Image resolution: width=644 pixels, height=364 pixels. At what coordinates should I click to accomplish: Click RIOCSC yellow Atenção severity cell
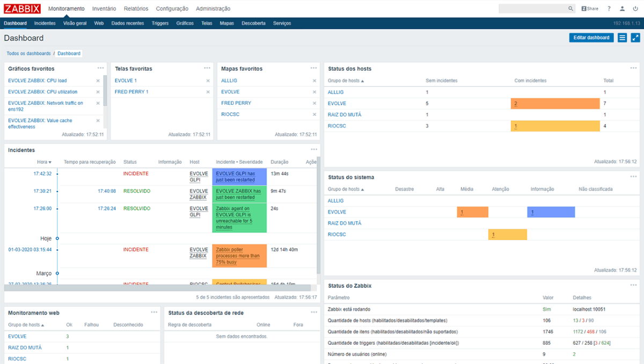[x=508, y=235]
